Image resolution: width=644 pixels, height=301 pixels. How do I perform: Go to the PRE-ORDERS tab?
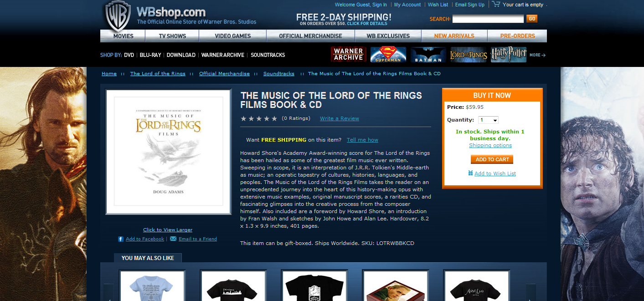pos(517,36)
